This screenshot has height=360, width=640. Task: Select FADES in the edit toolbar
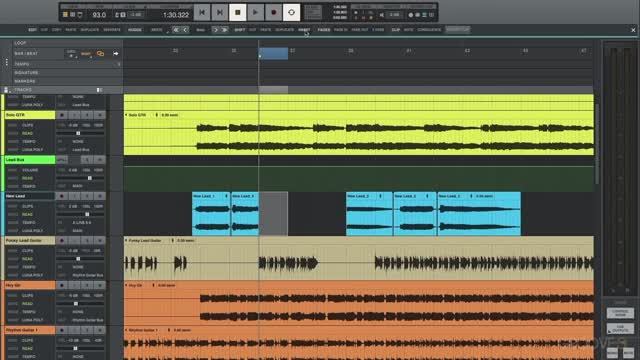click(x=324, y=30)
